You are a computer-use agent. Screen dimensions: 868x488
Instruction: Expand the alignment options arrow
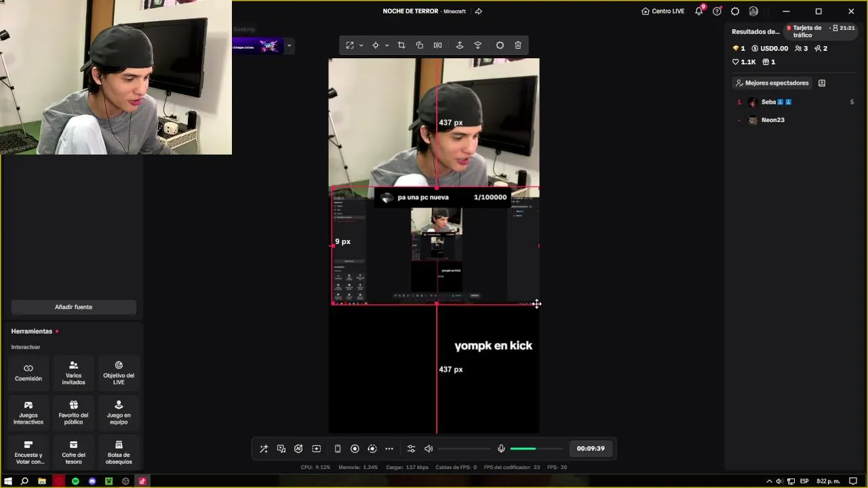pos(387,45)
